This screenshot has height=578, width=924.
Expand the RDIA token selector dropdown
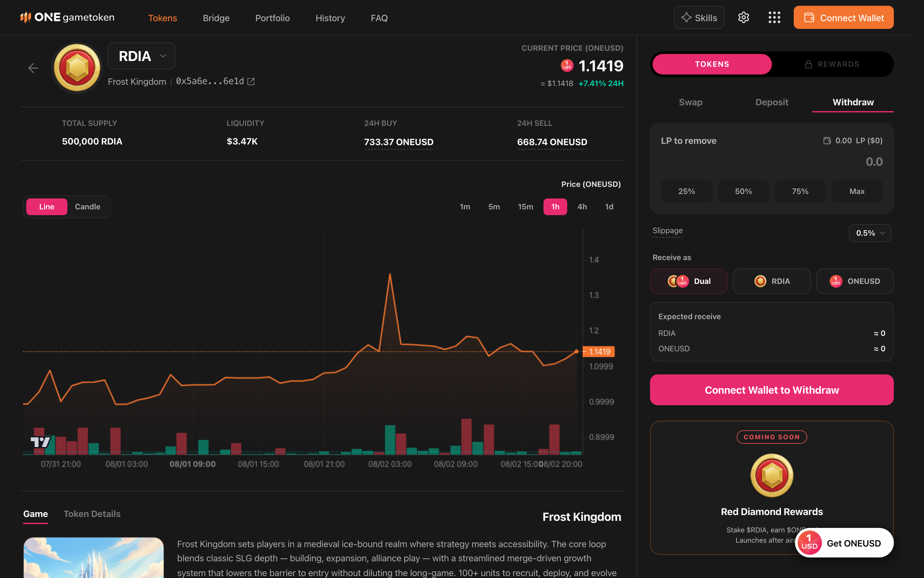pyautogui.click(x=141, y=56)
